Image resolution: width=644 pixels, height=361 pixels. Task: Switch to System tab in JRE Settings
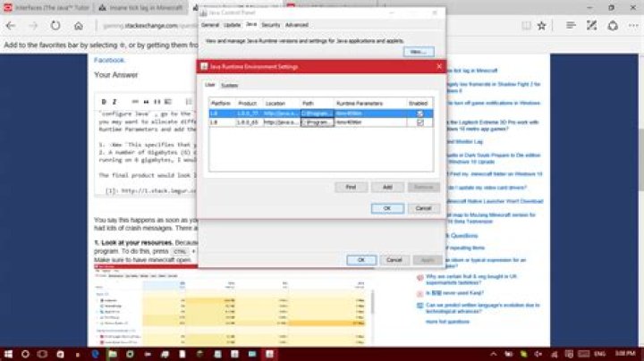click(229, 85)
